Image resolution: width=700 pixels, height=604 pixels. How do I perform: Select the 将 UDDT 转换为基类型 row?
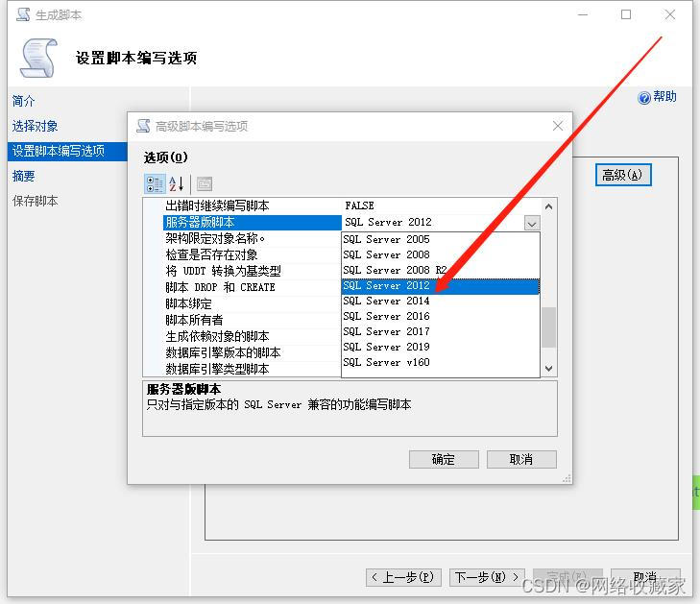[x=253, y=271]
